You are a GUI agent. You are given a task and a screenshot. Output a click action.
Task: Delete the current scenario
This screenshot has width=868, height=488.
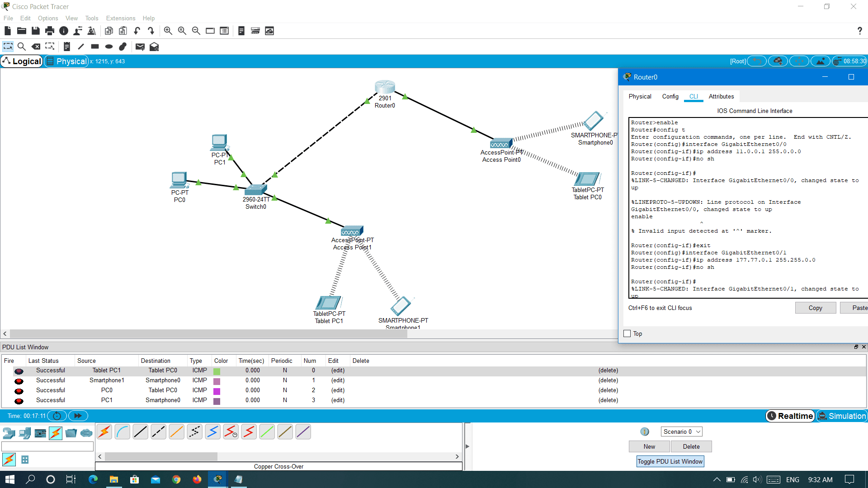click(x=691, y=446)
